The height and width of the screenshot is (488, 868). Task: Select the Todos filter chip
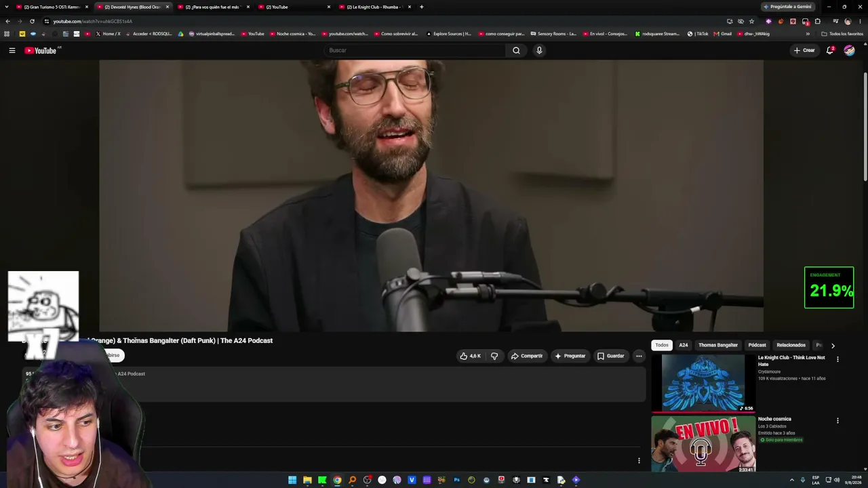coord(662,345)
